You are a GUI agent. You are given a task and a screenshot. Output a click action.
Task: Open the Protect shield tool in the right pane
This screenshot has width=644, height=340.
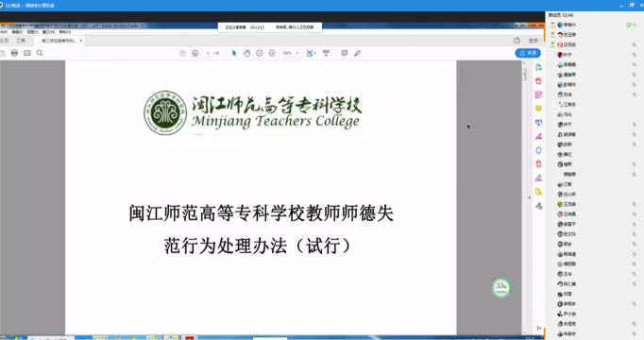point(538,150)
